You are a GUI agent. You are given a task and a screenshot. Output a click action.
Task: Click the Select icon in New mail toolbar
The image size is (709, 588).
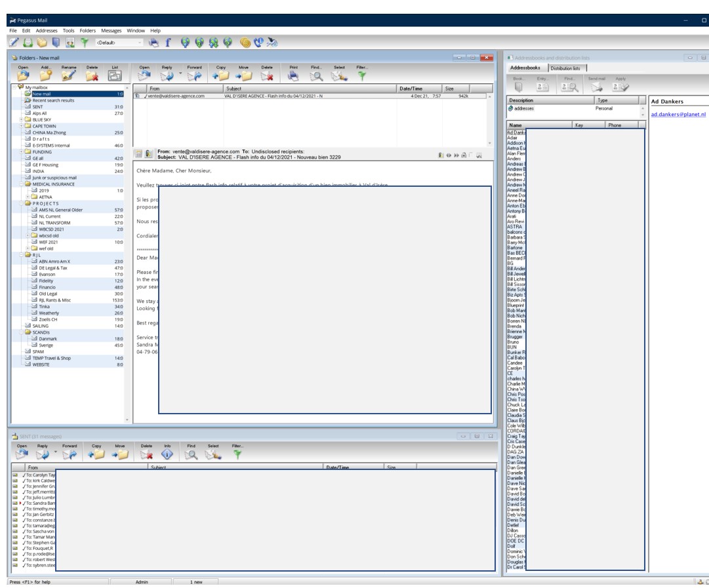pos(339,75)
